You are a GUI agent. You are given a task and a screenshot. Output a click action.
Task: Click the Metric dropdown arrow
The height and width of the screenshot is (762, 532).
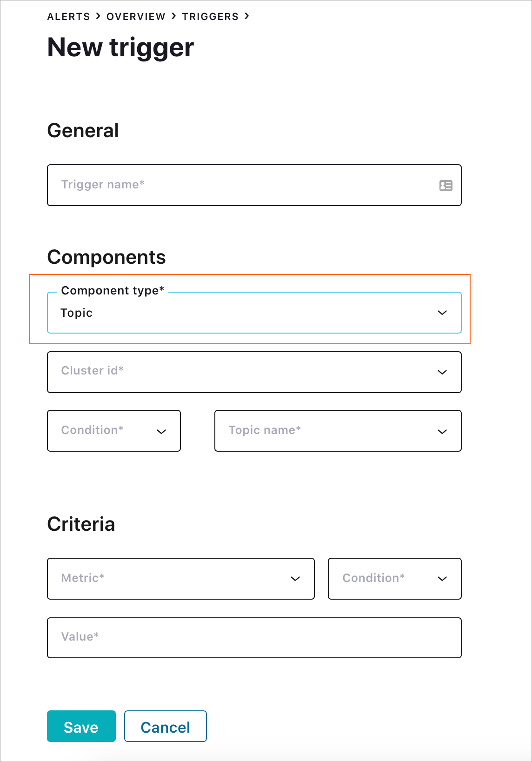click(295, 579)
